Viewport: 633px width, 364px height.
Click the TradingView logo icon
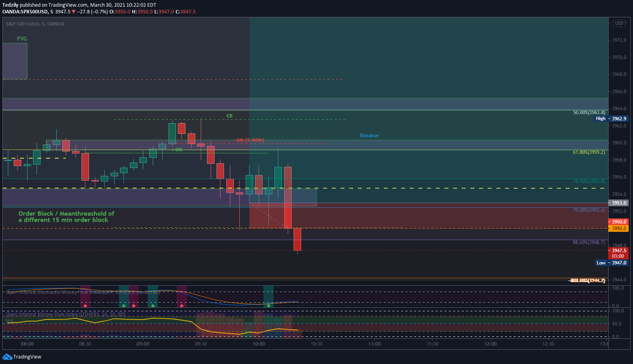click(7, 357)
